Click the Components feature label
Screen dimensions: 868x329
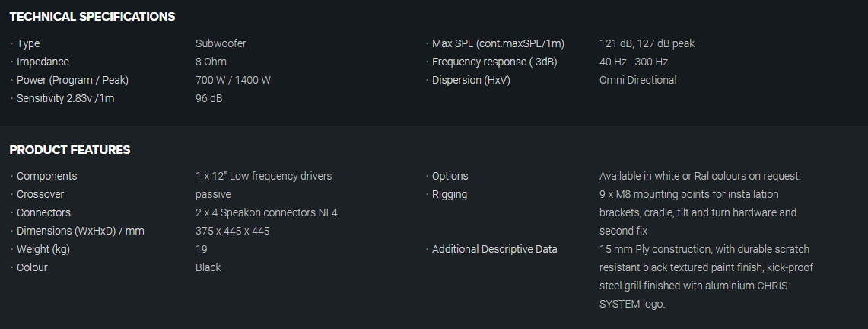47,176
